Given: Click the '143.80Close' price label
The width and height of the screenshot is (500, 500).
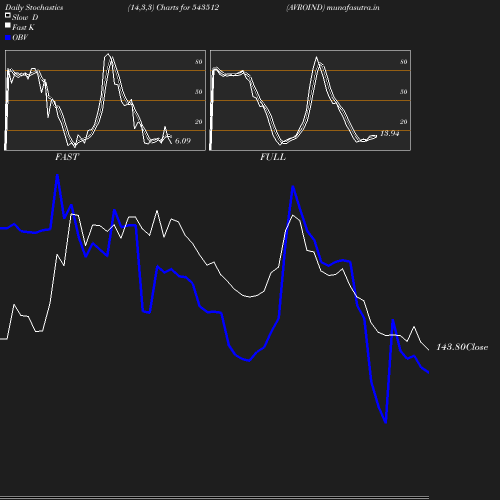Looking at the screenshot, I should click(x=462, y=347).
